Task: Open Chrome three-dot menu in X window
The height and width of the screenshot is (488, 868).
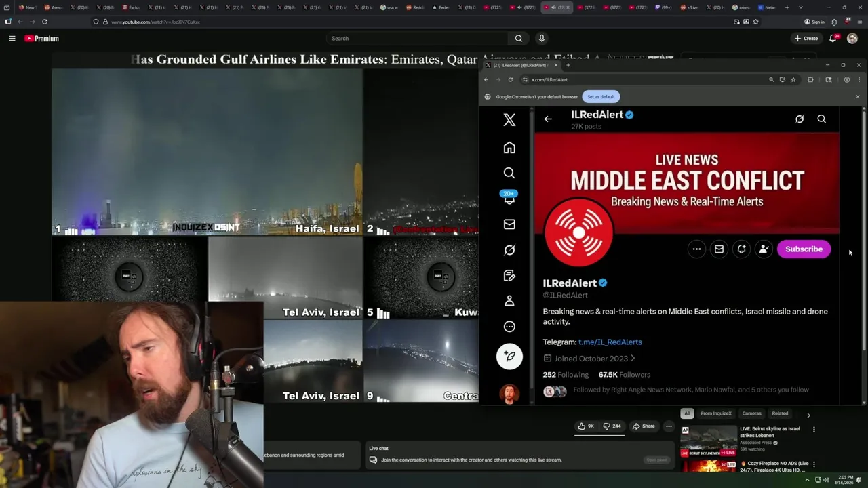Action: pos(859,80)
